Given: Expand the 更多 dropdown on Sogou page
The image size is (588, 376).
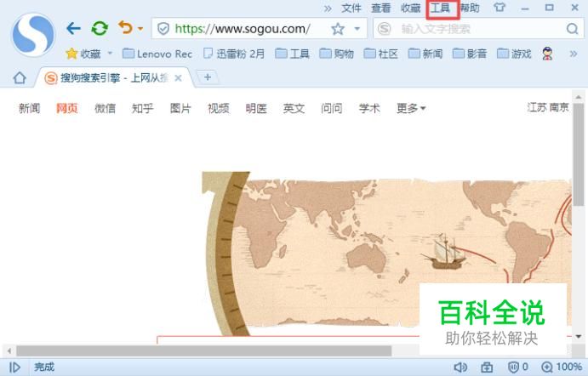Looking at the screenshot, I should point(411,108).
